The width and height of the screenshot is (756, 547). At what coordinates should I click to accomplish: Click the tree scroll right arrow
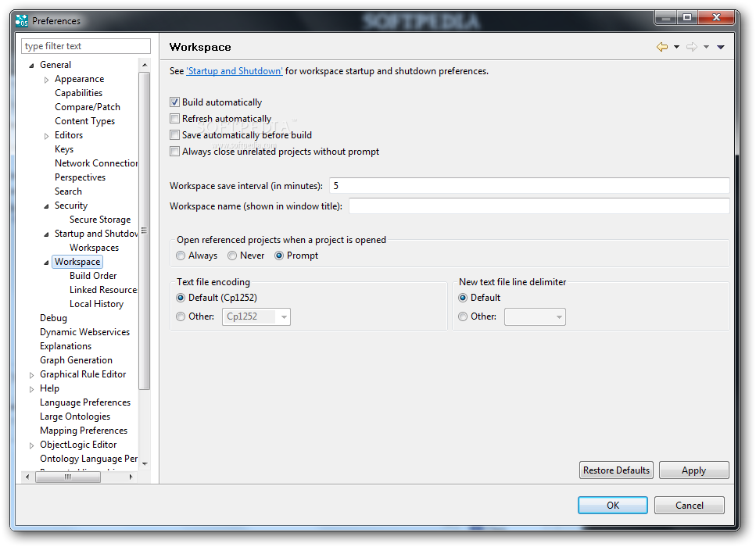pyautogui.click(x=131, y=477)
